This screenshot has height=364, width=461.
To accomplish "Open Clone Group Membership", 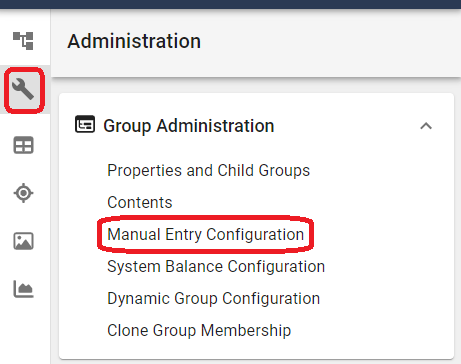I will pos(199,330).
